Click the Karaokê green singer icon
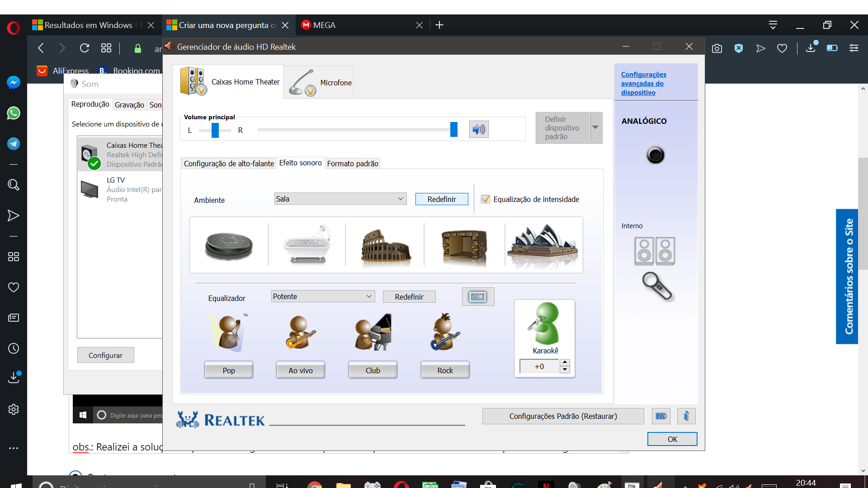 (545, 324)
